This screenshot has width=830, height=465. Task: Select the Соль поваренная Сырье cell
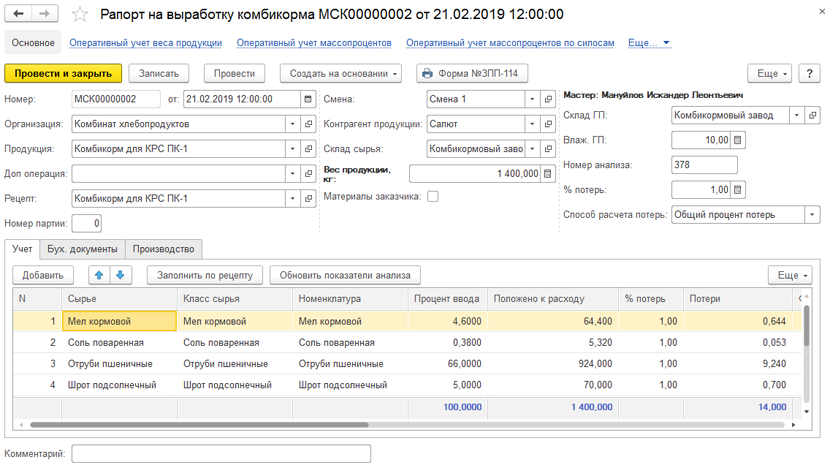pos(120,343)
